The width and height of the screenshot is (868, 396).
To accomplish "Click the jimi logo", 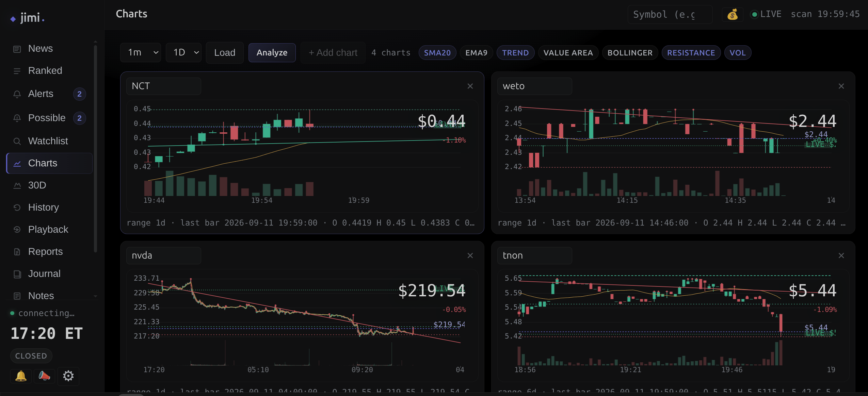I will click(28, 18).
